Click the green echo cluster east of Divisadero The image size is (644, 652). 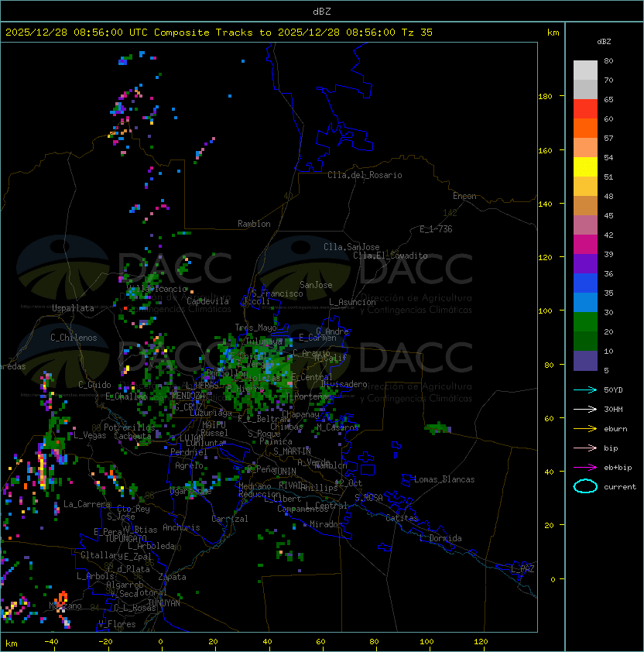tap(437, 428)
